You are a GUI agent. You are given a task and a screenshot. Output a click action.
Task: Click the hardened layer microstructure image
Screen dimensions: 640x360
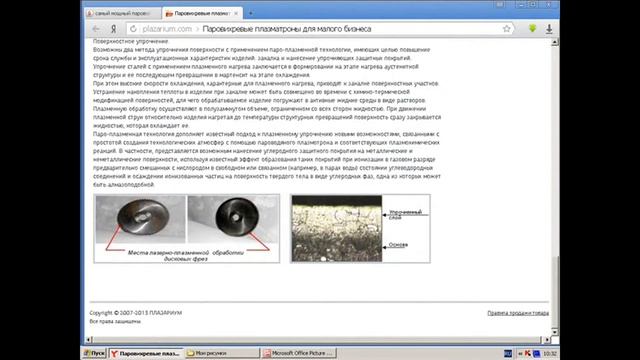tap(337, 229)
